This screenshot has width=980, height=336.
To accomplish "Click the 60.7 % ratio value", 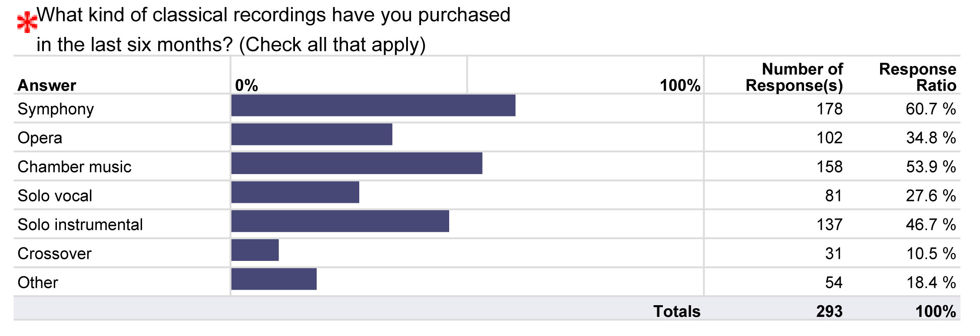I will click(x=930, y=109).
